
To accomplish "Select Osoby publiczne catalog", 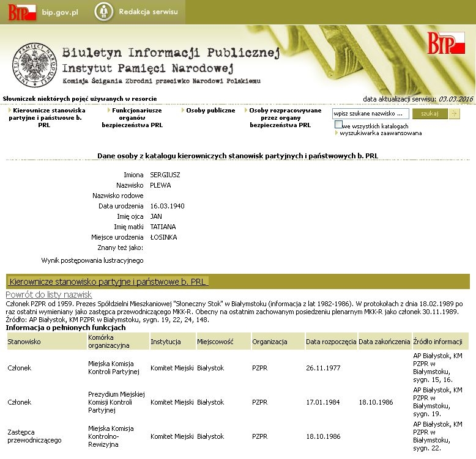I will pyautogui.click(x=210, y=111).
